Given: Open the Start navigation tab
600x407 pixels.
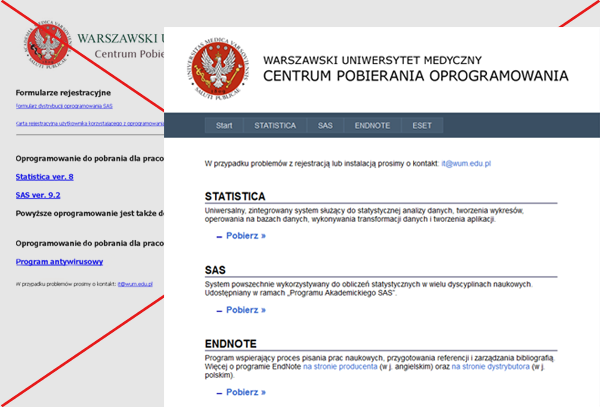Looking at the screenshot, I should tap(224, 126).
